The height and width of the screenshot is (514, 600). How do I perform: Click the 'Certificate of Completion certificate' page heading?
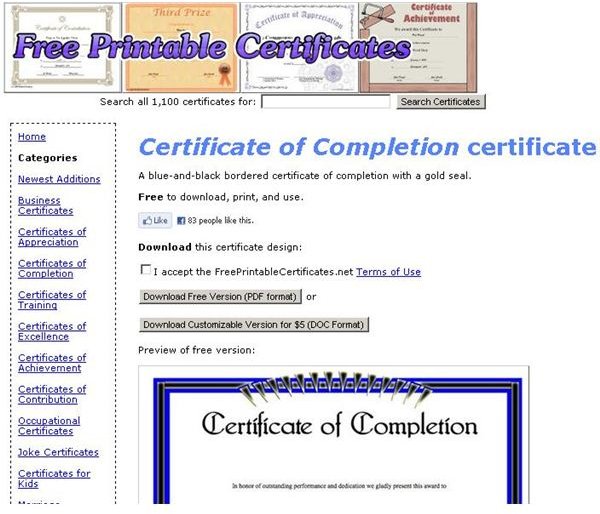(367, 147)
